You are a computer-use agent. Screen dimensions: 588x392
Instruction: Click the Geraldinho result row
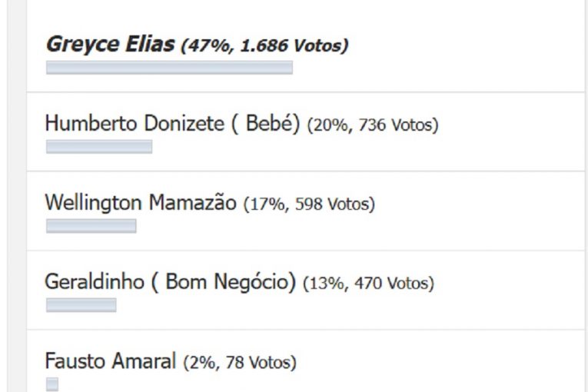point(500,291)
